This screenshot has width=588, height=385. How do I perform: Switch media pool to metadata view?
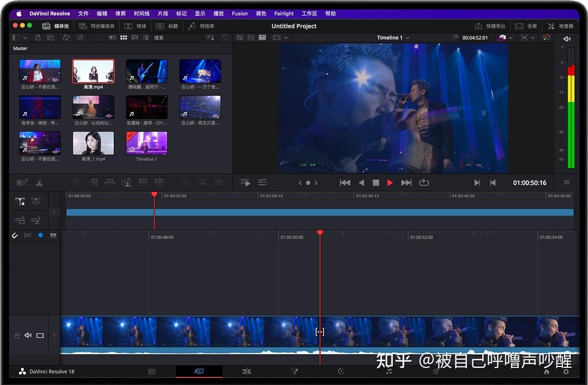point(113,38)
